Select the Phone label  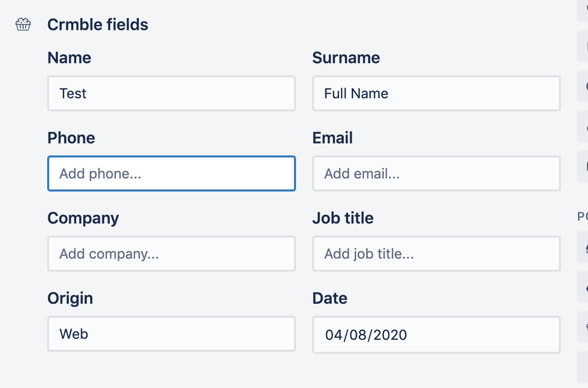(x=71, y=138)
